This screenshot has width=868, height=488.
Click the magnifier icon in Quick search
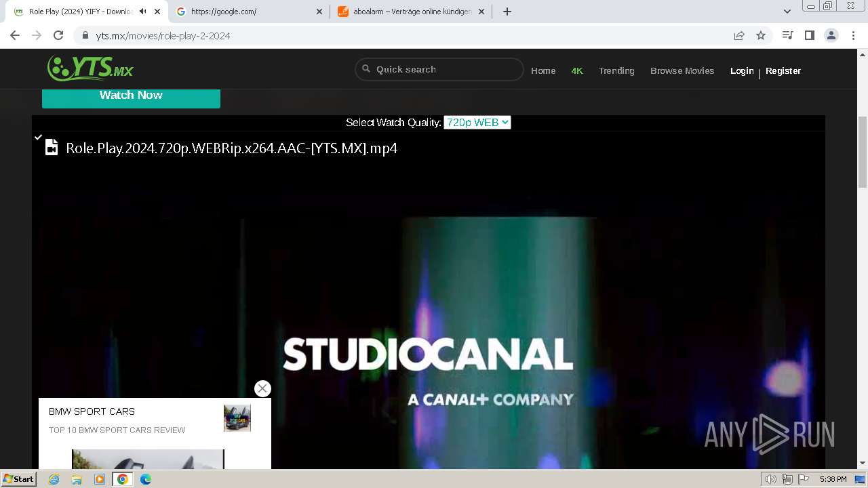point(366,69)
